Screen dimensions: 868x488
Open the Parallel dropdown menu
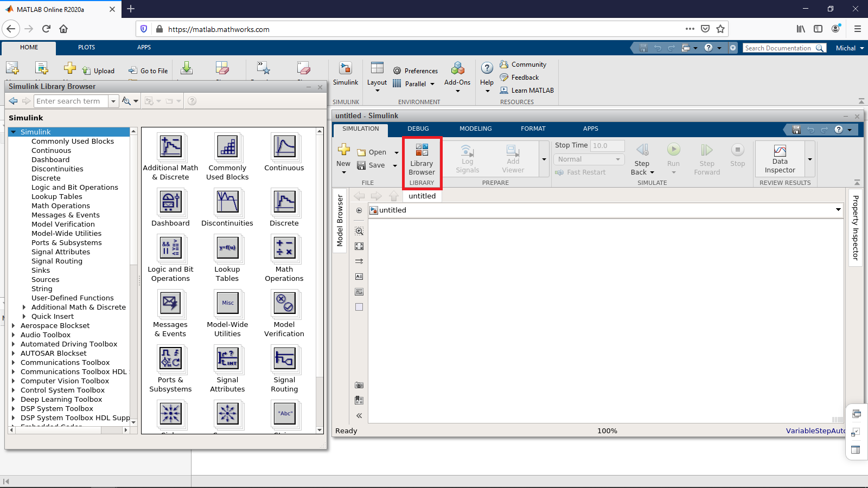pyautogui.click(x=413, y=84)
